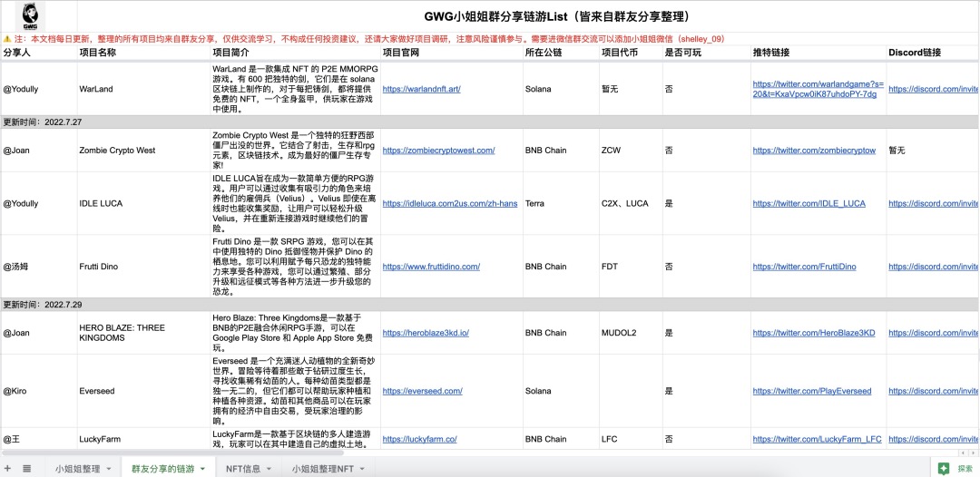Viewport: 980px width, 477px height.
Task: Open the everseed.com link
Action: point(423,391)
